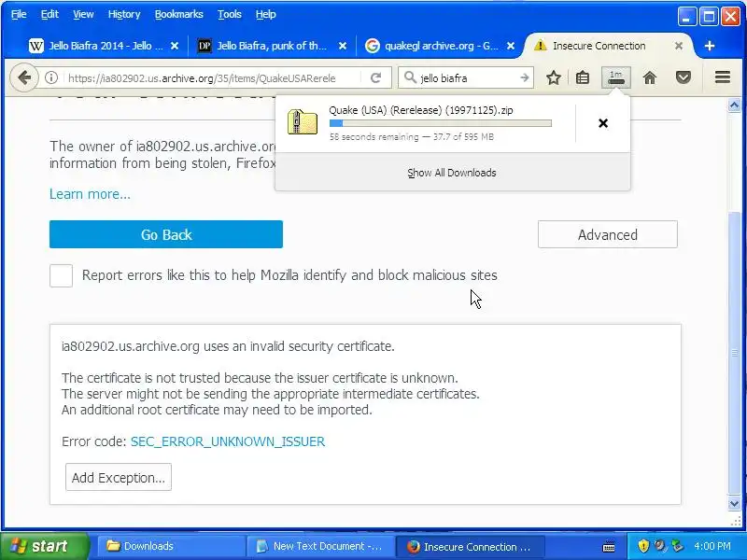
Task: Show bookmarks list icon
Action: tap(582, 77)
